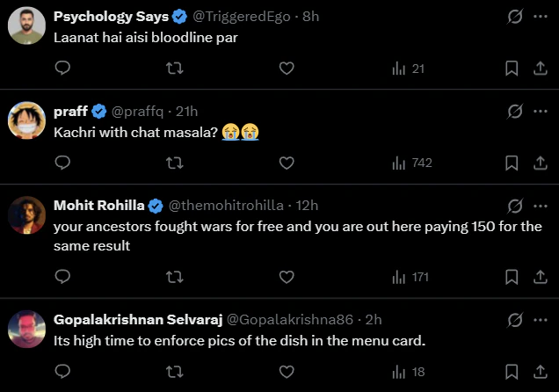Open Psychology Says profile avatar
This screenshot has height=392, width=559.
[x=27, y=25]
